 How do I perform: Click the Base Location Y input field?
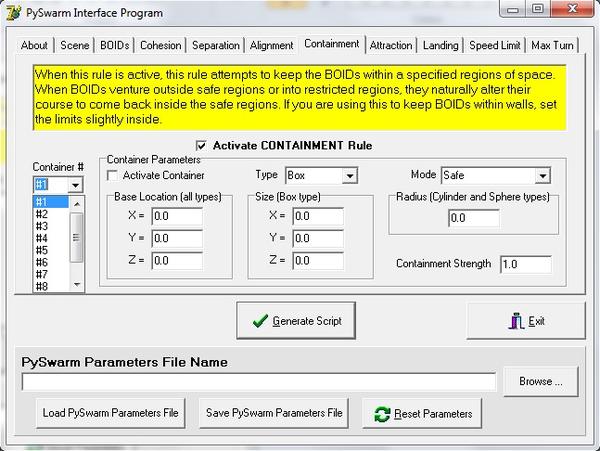[177, 239]
